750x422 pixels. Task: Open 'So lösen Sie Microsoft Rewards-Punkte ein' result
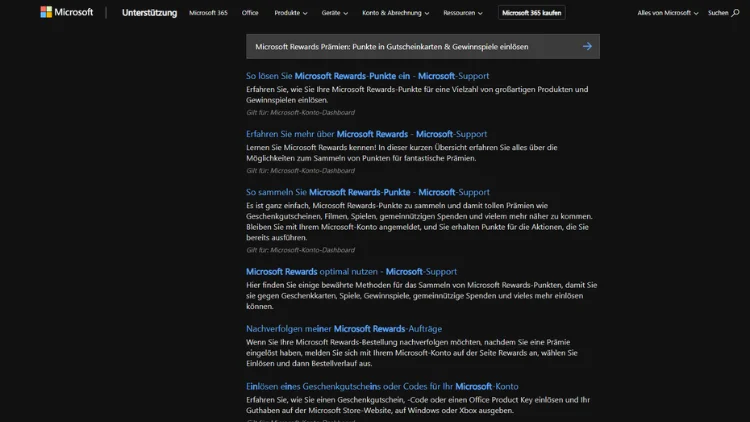point(367,76)
